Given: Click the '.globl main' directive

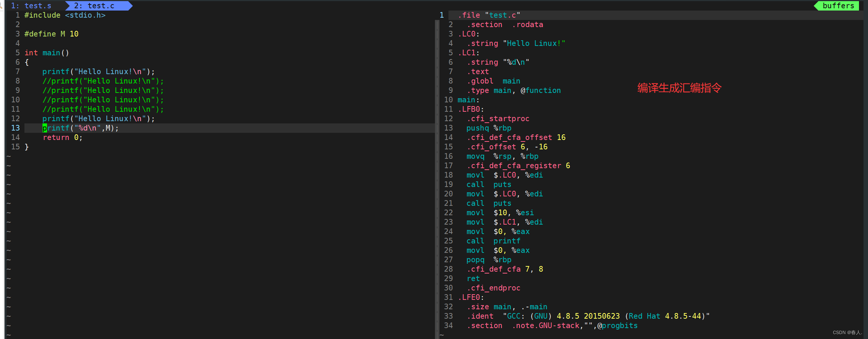Looking at the screenshot, I should pyautogui.click(x=494, y=81).
